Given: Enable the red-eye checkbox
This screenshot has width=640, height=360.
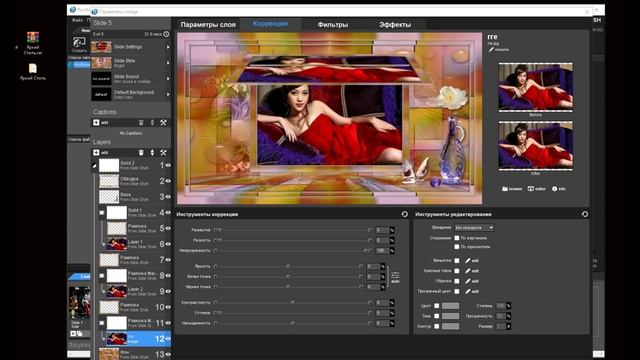Looking at the screenshot, I should tap(457, 271).
